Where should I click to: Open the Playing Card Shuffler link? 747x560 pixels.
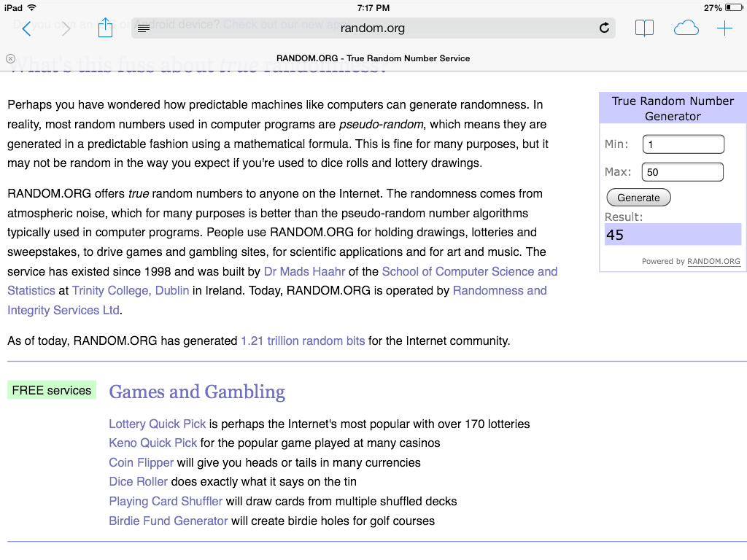[166, 502]
